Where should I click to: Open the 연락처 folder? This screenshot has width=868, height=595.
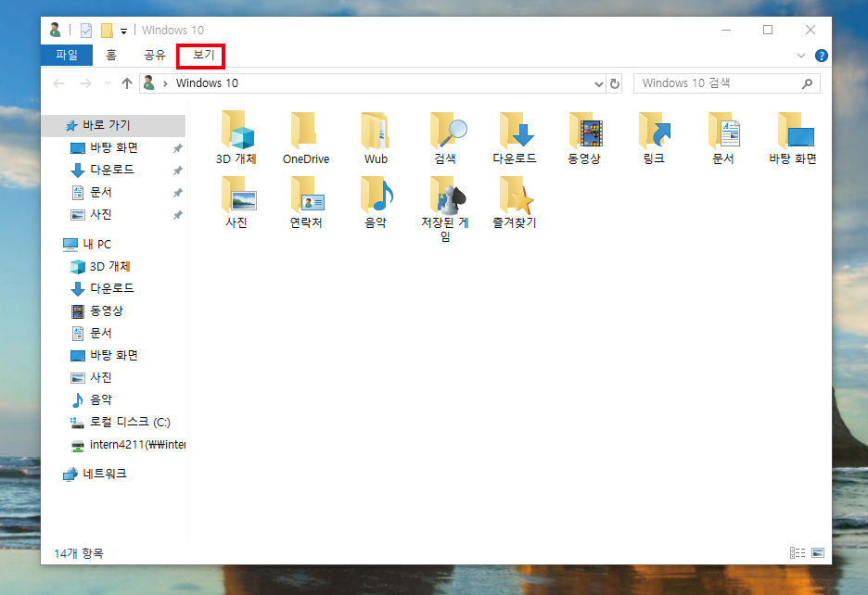[x=306, y=201]
